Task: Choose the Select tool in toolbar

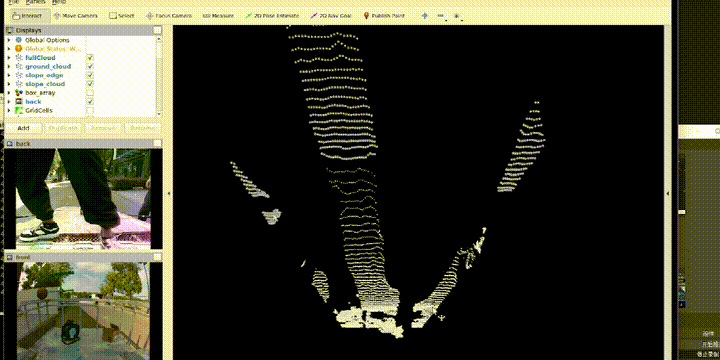Action: pyautogui.click(x=122, y=16)
